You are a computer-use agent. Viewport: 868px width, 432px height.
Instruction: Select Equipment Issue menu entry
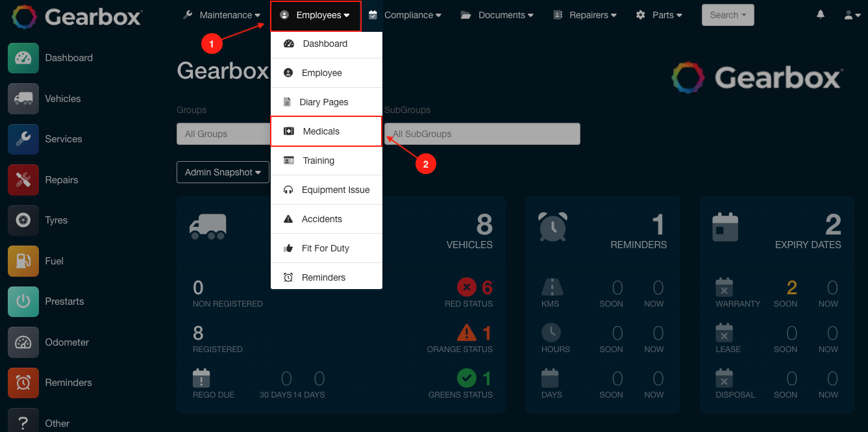coord(327,190)
